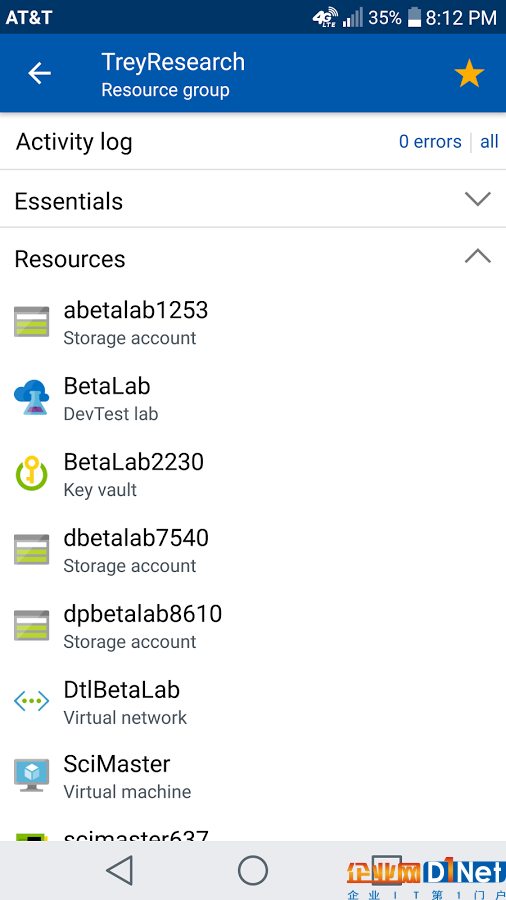Viewport: 506px width, 900px height.
Task: Collapse the Resources section chevron
Action: coord(478,255)
